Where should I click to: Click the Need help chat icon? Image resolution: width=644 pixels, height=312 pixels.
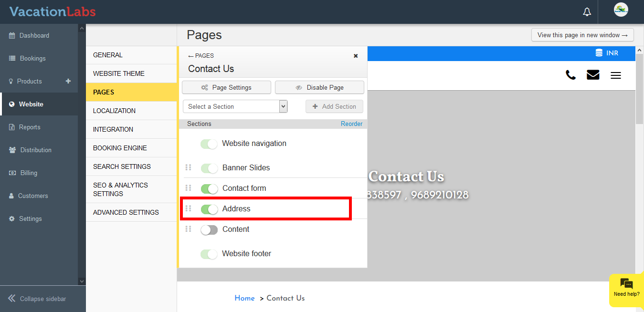tap(626, 288)
